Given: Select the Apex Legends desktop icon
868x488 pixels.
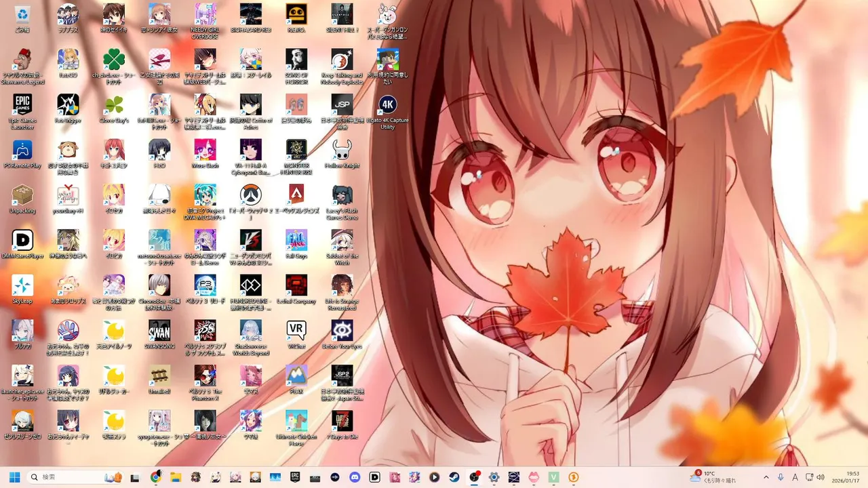Looking at the screenshot, I should pyautogui.click(x=296, y=199).
